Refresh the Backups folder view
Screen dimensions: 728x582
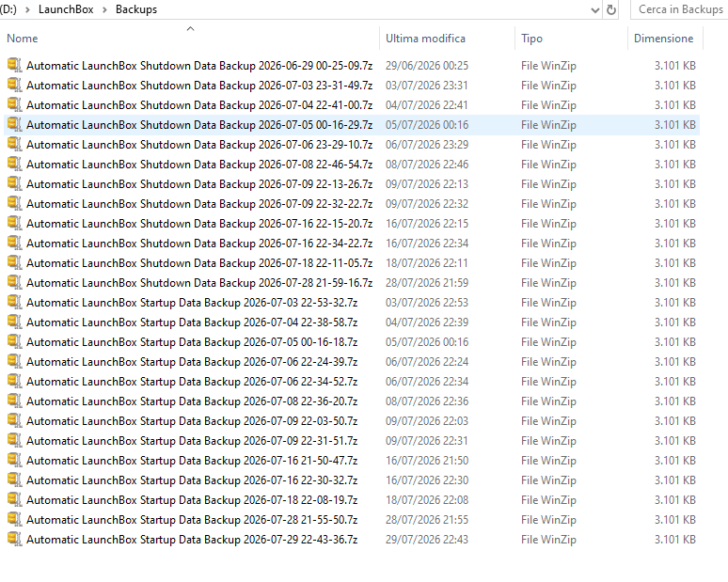(611, 9)
